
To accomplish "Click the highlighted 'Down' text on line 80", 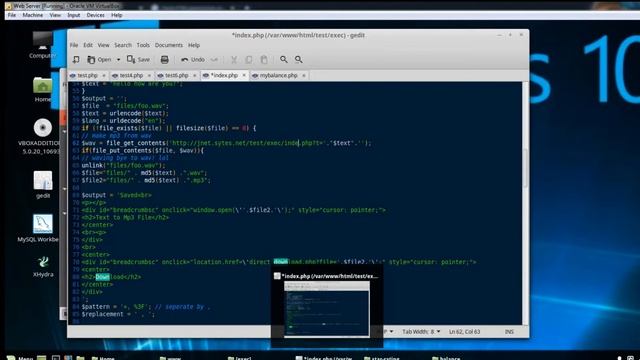I will click(102, 277).
